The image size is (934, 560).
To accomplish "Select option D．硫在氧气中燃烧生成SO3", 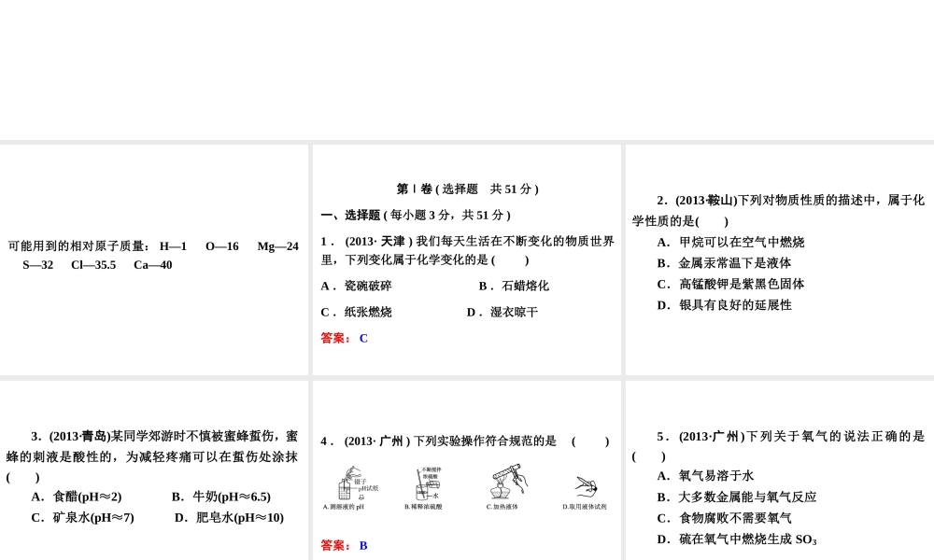I will [x=737, y=539].
